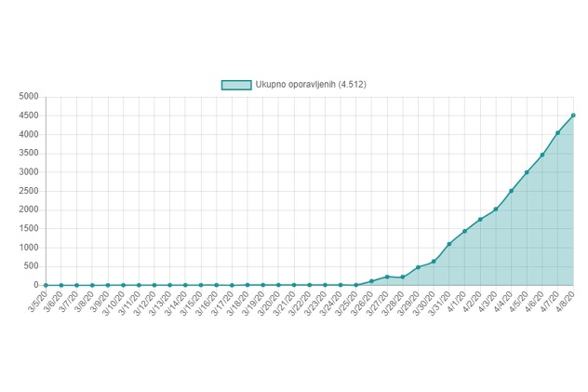588x392 pixels.
Task: Click the 3/26/20 data point marker
Action: pyautogui.click(x=371, y=281)
